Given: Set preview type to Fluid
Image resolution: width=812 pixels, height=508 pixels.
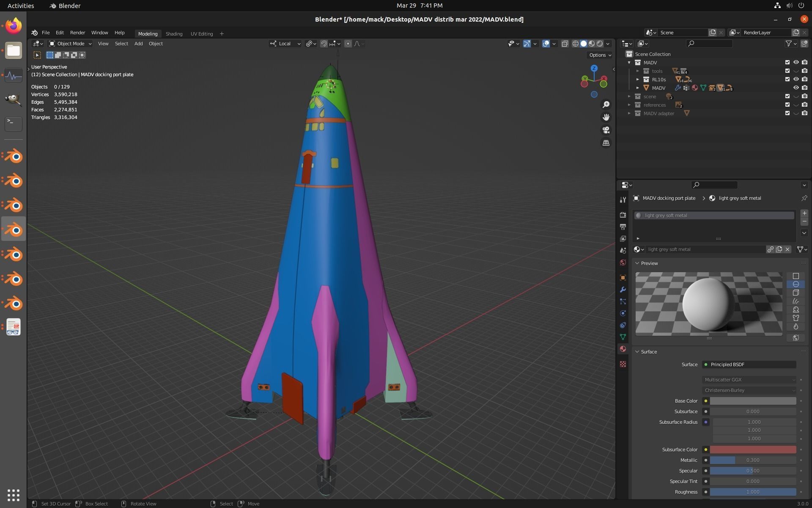Looking at the screenshot, I should 796,326.
